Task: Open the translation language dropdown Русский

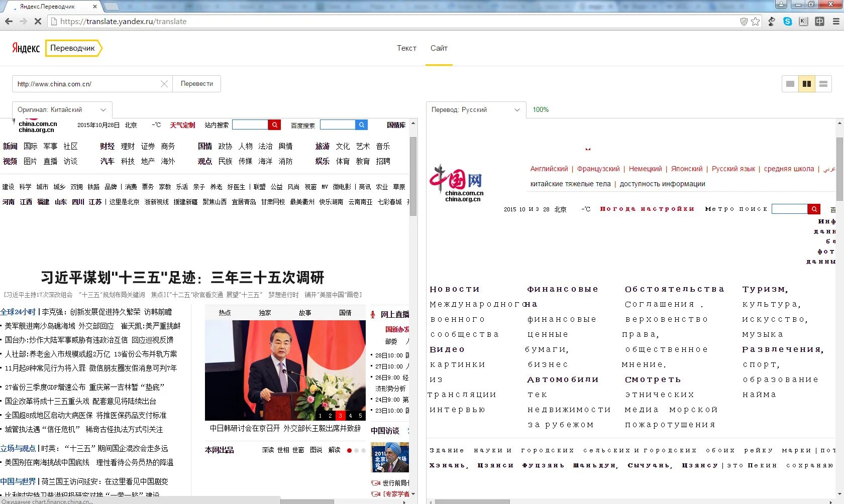Action: pos(476,109)
